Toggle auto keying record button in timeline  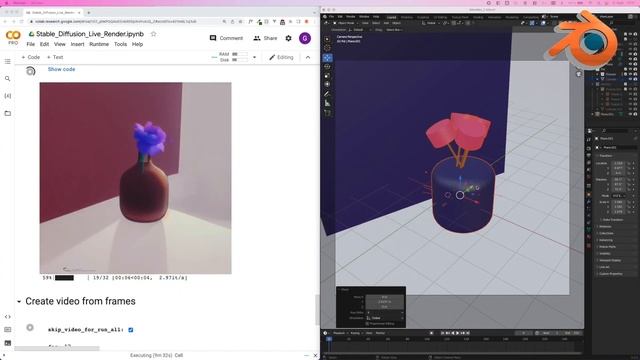pyautogui.click(x=431, y=333)
